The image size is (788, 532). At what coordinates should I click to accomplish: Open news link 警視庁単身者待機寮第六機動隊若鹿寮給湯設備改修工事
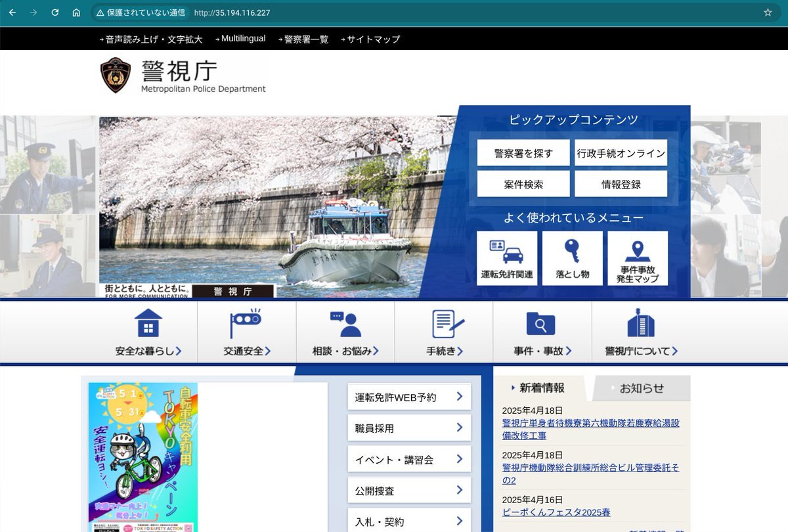click(x=591, y=430)
